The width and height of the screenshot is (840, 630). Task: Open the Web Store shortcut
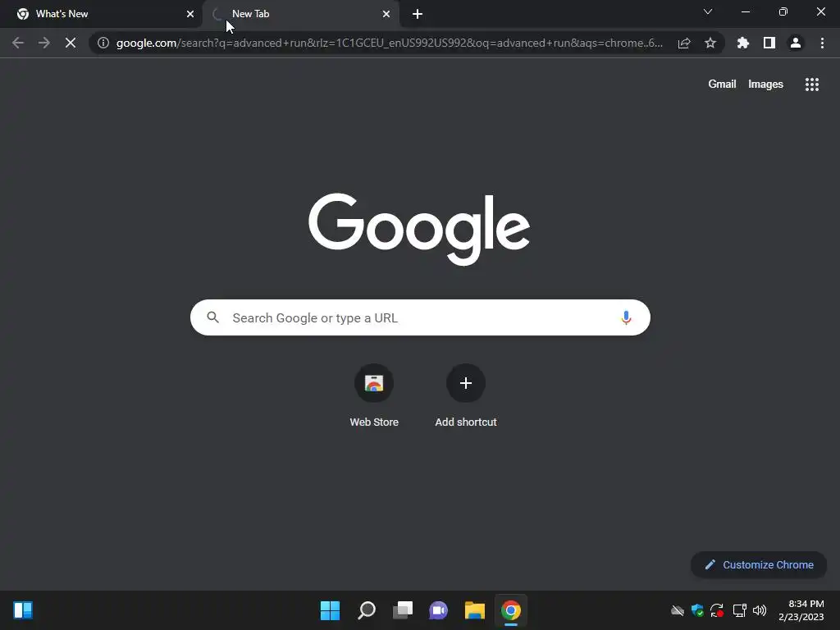tap(374, 395)
